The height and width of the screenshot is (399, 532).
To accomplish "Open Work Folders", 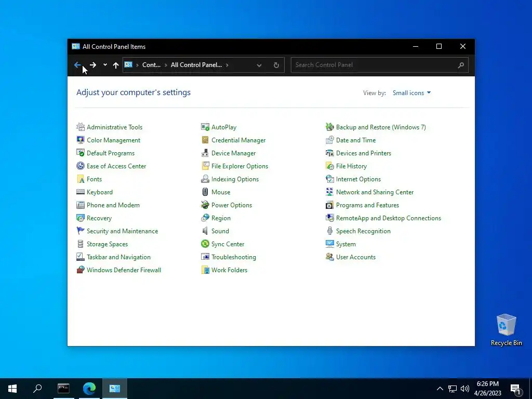I will [229, 270].
